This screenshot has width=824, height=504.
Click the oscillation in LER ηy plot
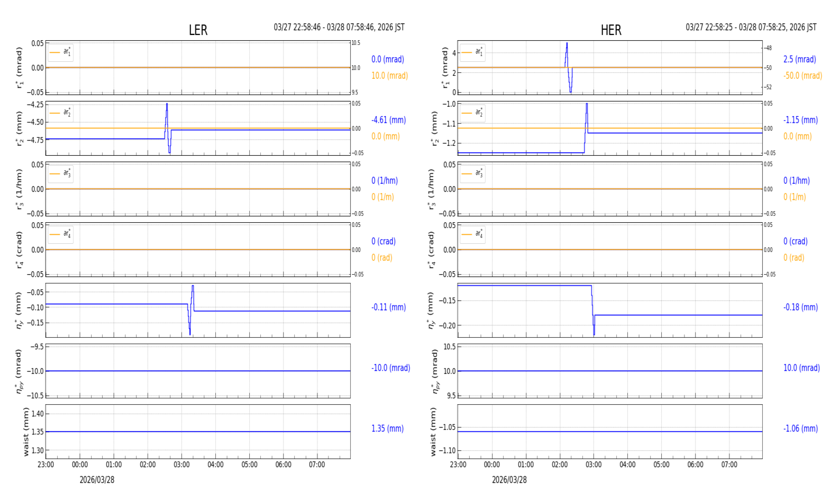click(191, 309)
